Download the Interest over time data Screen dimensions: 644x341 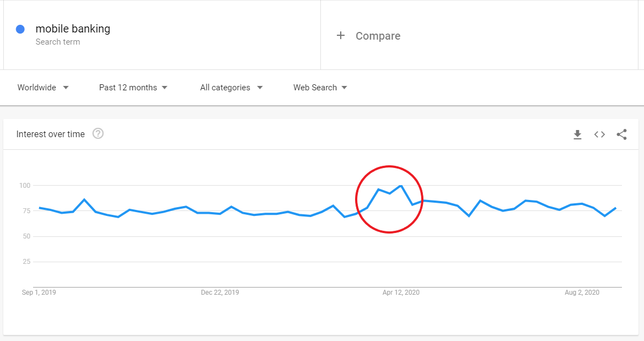point(577,134)
